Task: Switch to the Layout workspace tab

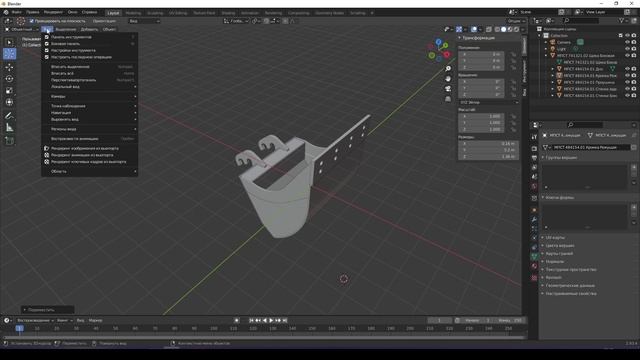Action: pyautogui.click(x=113, y=13)
